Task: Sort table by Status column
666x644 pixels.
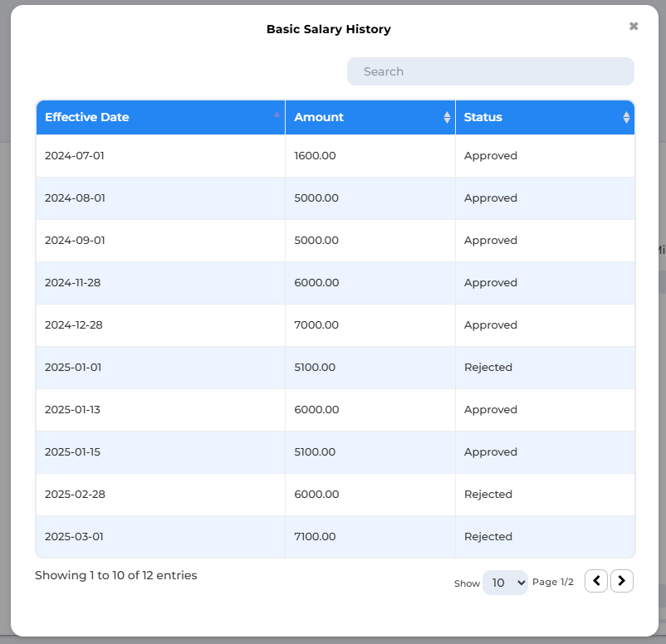Action: pos(545,117)
